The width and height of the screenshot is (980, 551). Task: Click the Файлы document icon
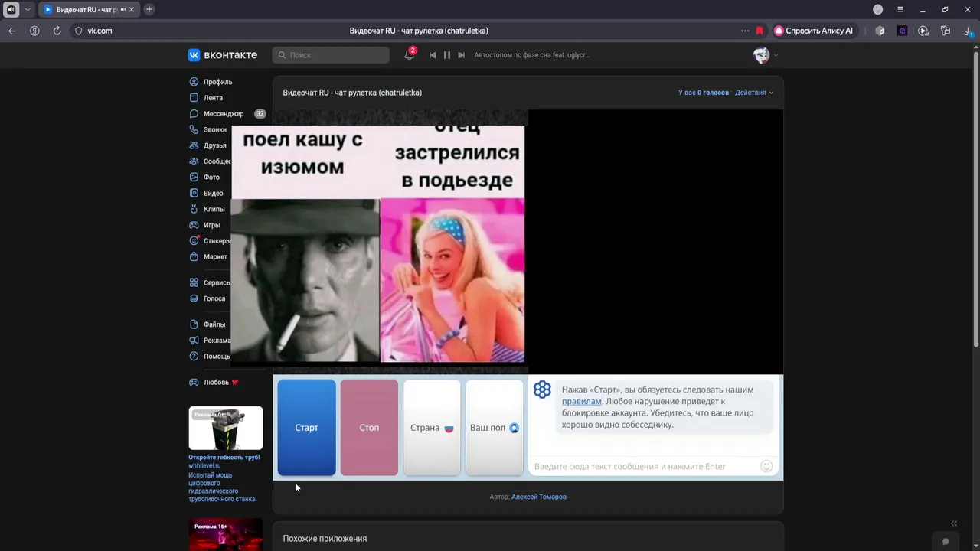click(x=194, y=324)
